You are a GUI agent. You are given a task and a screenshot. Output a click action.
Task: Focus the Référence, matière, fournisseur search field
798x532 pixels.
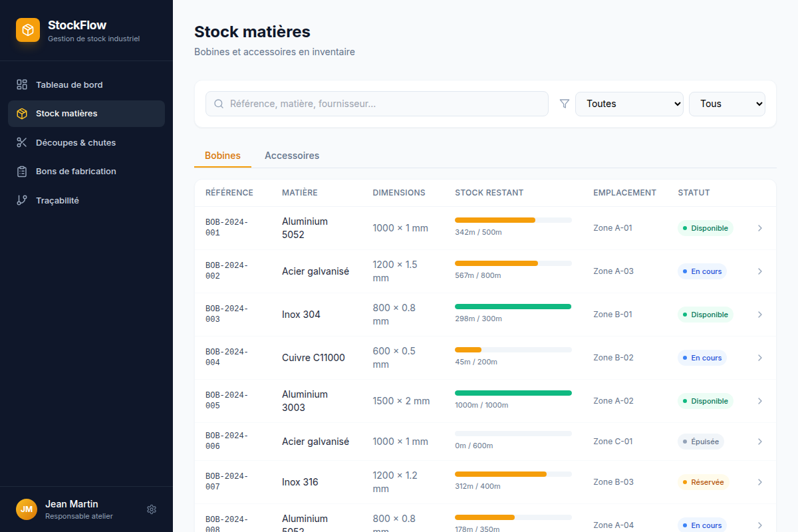pos(377,104)
